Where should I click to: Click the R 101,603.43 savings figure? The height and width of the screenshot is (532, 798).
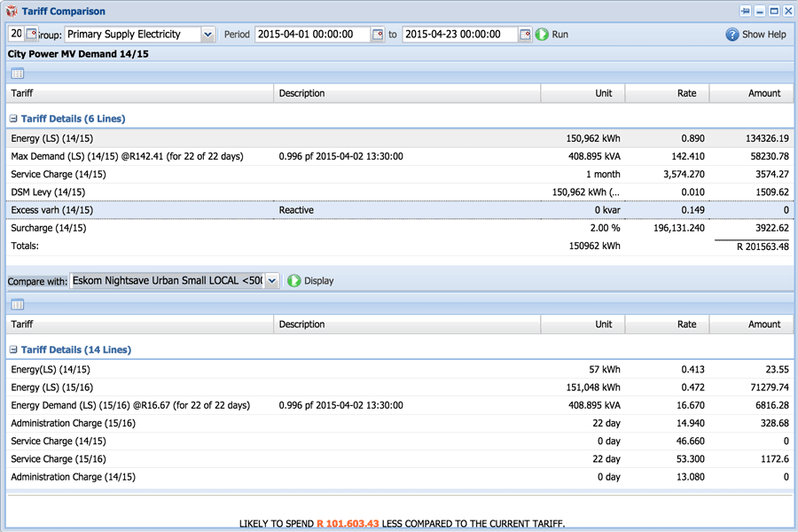(348, 523)
